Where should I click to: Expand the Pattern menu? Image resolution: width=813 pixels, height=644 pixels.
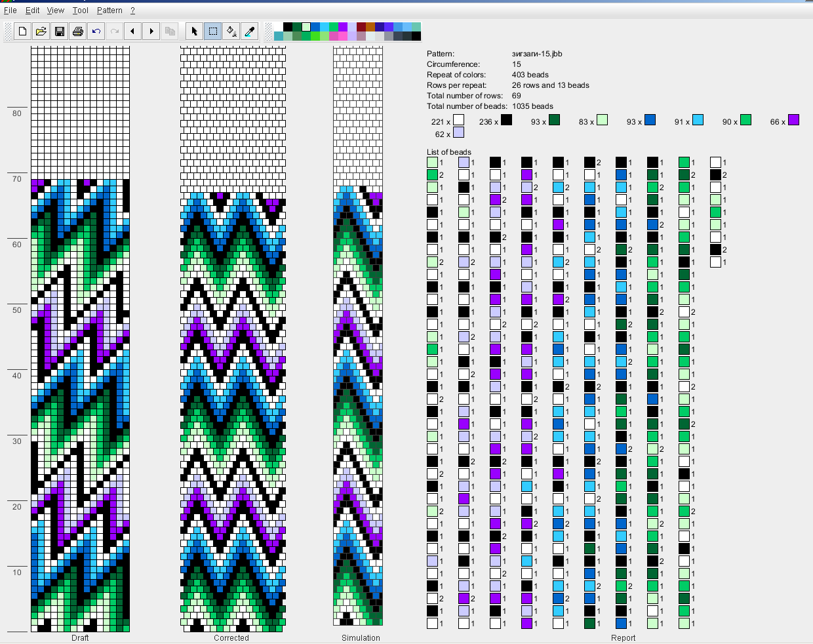point(109,10)
